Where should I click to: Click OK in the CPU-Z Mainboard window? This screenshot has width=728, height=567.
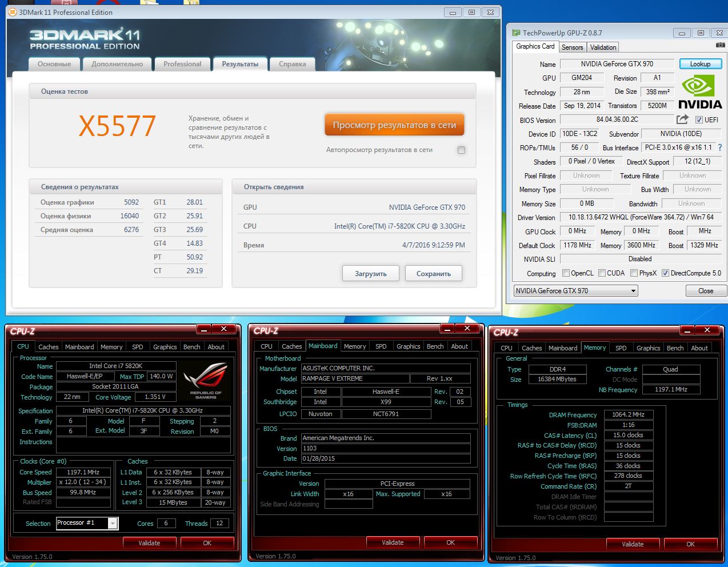click(x=450, y=542)
